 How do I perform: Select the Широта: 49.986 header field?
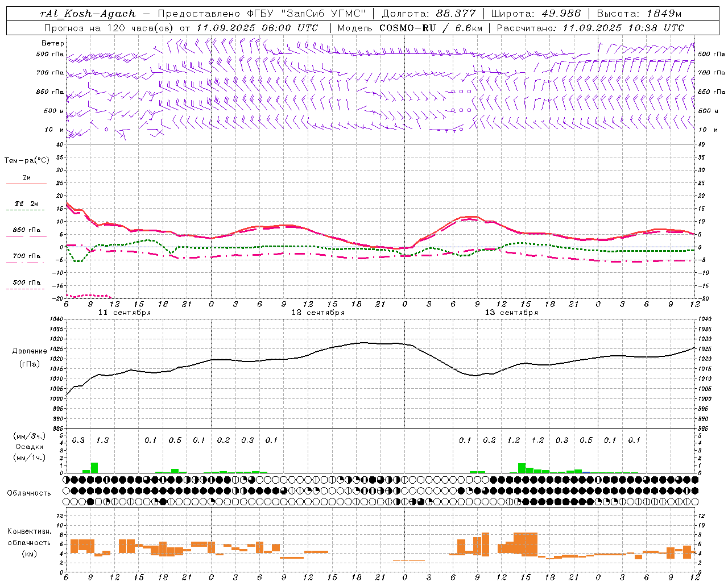click(x=536, y=14)
